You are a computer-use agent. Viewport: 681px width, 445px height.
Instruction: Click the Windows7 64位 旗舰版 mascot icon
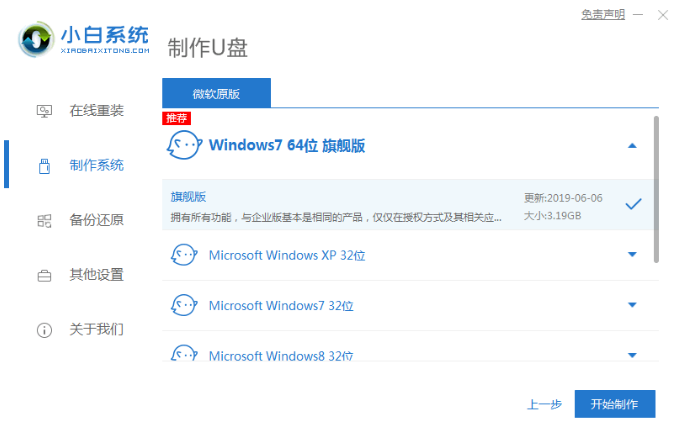pyautogui.click(x=184, y=145)
